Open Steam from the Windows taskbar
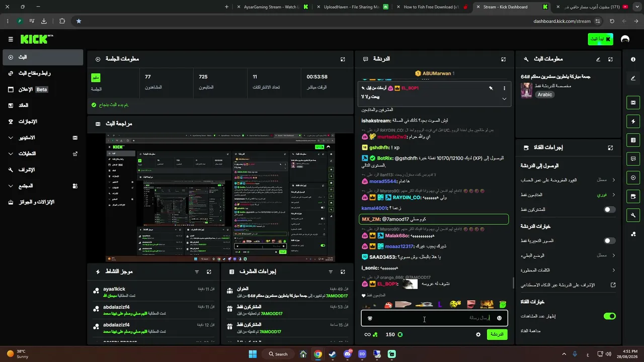 [x=333, y=354]
